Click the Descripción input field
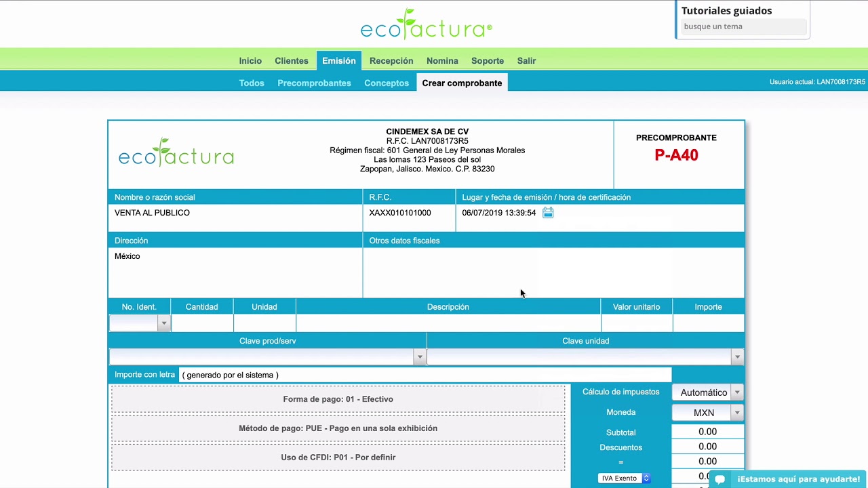The width and height of the screenshot is (868, 488). [448, 323]
